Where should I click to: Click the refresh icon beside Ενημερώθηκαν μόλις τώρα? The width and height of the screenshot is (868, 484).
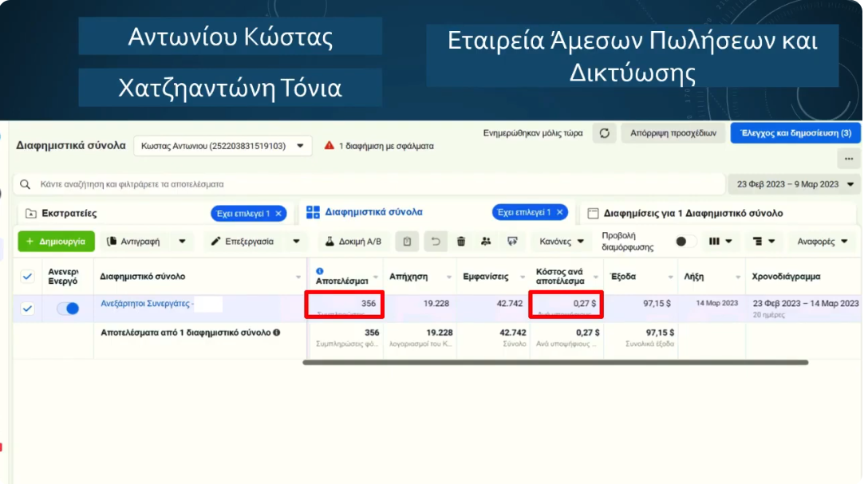pyautogui.click(x=604, y=133)
